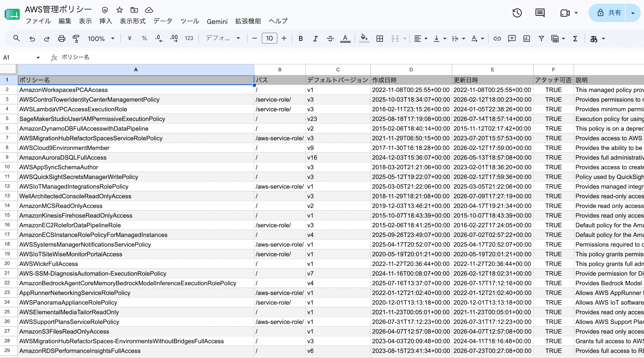Click the formula bar text ポリシー名

click(x=75, y=57)
